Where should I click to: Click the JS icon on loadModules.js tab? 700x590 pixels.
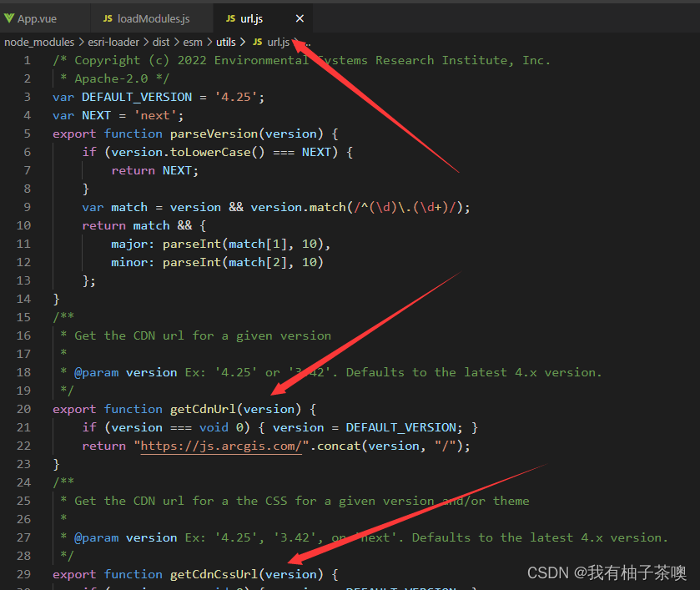tap(107, 17)
